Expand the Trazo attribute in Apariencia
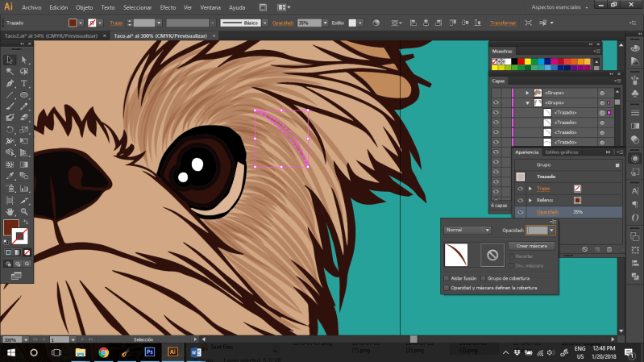Viewport: 644px width, 362px height. (x=530, y=188)
